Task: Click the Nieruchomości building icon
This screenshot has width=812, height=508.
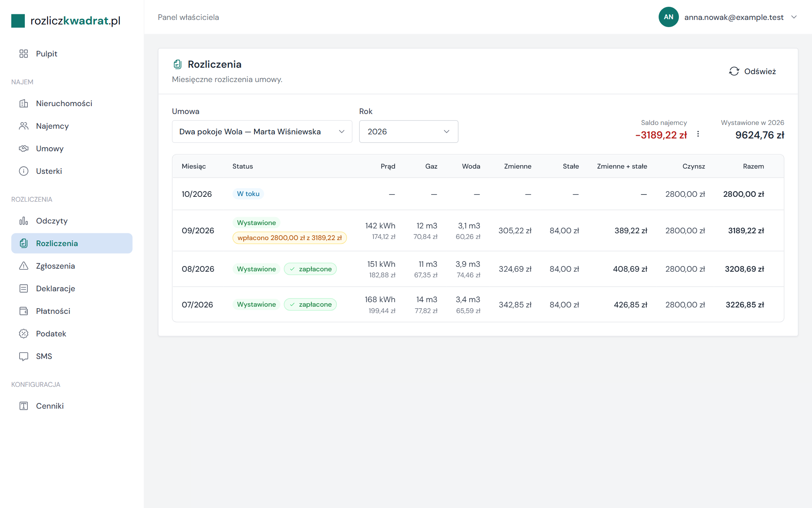Action: [24, 103]
